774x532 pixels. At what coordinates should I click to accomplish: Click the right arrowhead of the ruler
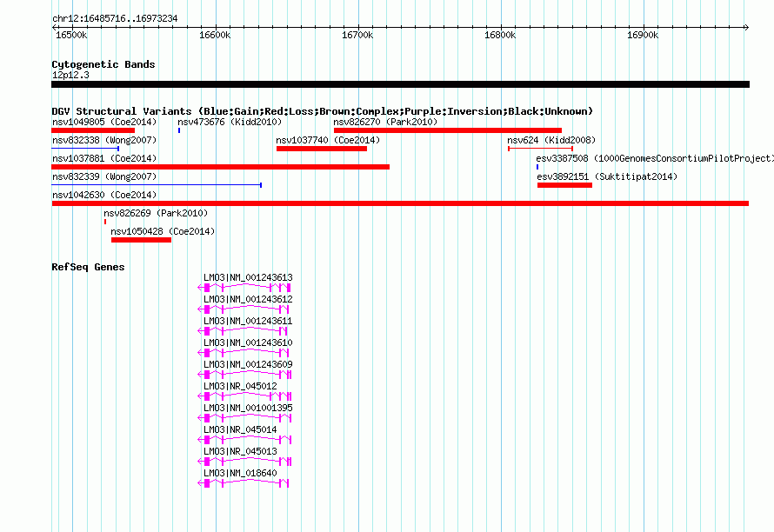[746, 28]
